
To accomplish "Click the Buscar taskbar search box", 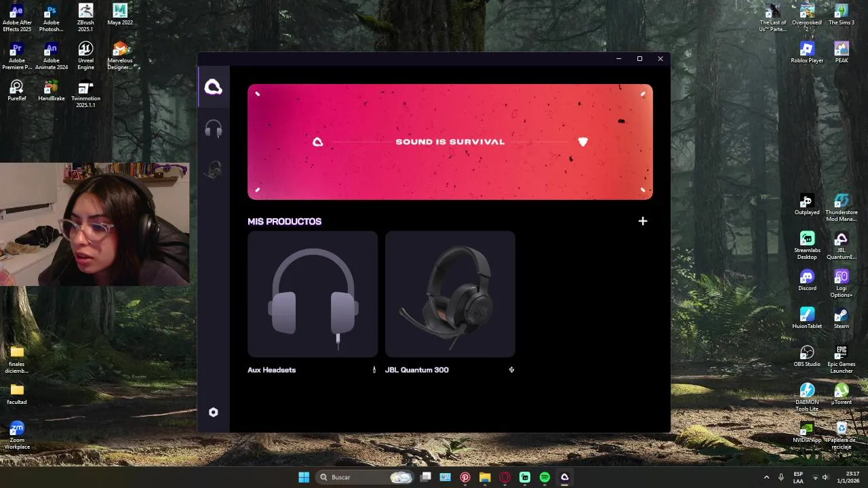I will point(366,477).
